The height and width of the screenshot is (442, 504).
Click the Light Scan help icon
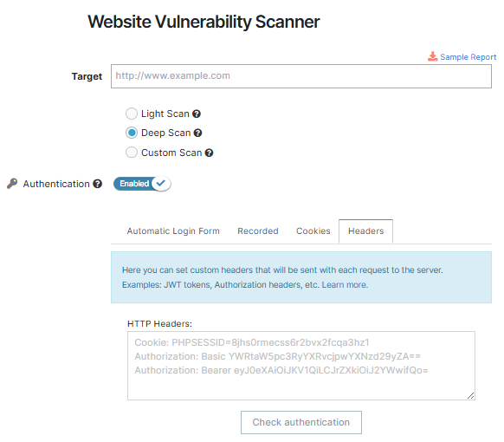click(197, 114)
